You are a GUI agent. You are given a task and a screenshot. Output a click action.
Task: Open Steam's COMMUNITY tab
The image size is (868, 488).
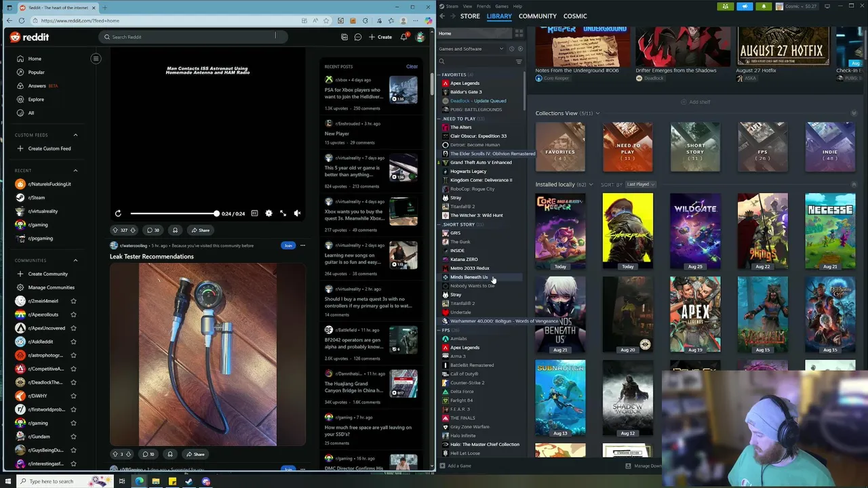point(537,16)
